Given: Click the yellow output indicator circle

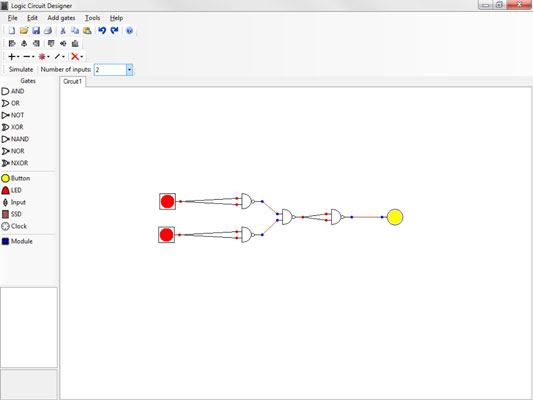Looking at the screenshot, I should click(x=395, y=217).
